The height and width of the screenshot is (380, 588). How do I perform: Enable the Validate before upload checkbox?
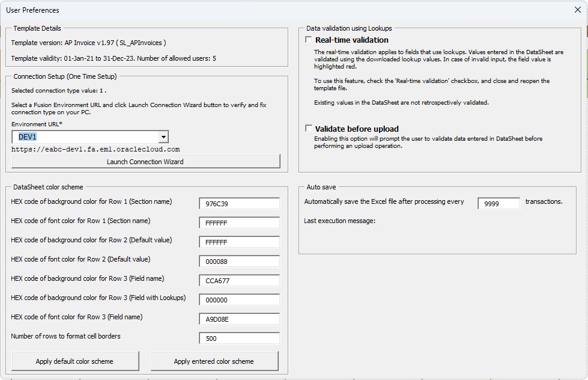(x=309, y=128)
